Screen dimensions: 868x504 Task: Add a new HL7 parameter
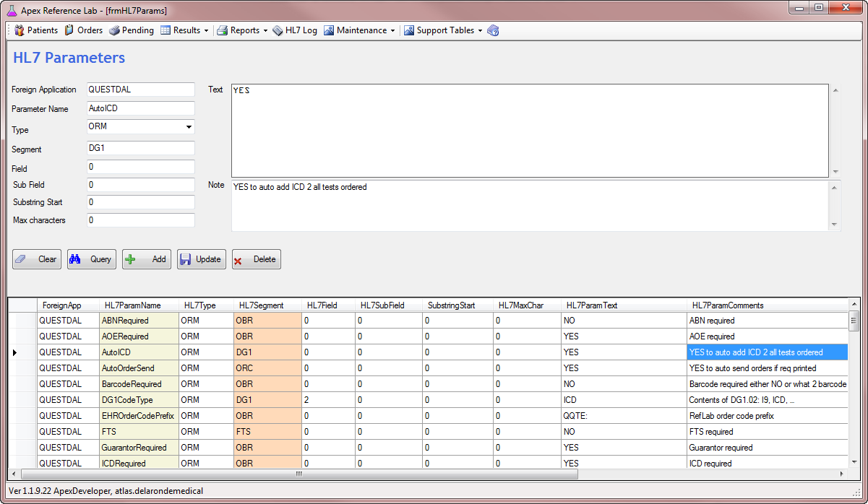click(147, 259)
